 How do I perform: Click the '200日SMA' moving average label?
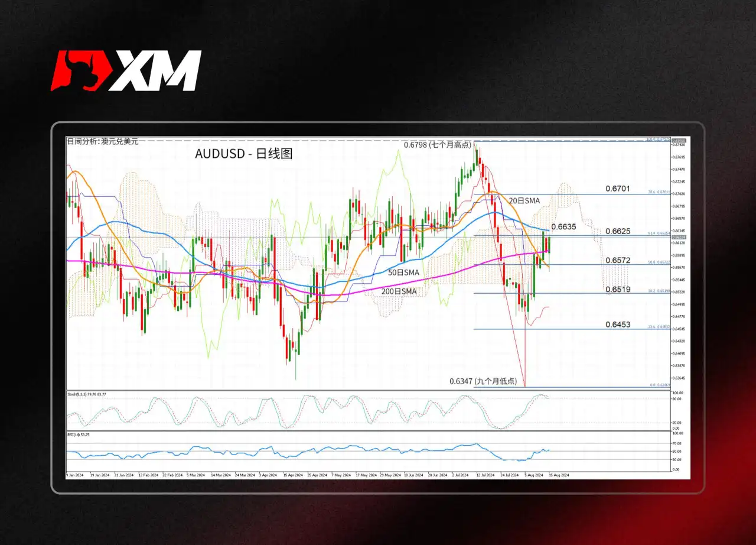click(x=399, y=291)
